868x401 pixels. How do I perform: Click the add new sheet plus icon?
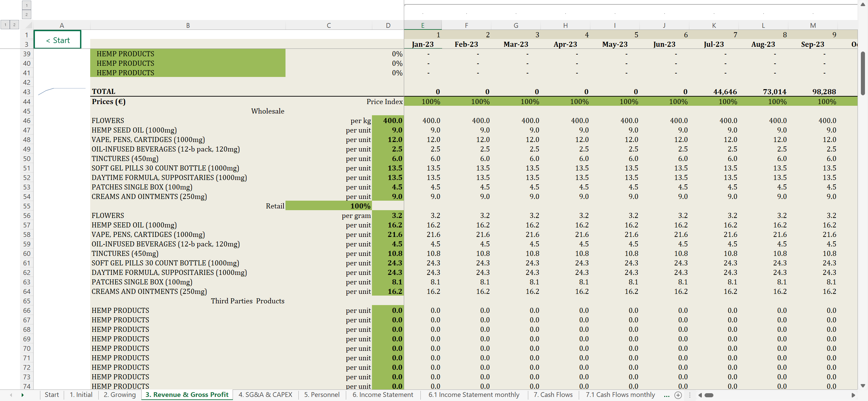[678, 395]
